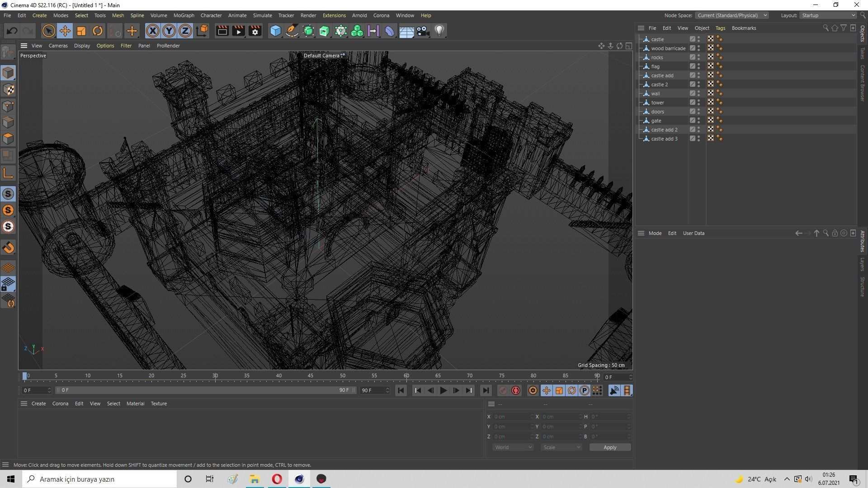Open Object Manager hamburger menu

(x=641, y=28)
